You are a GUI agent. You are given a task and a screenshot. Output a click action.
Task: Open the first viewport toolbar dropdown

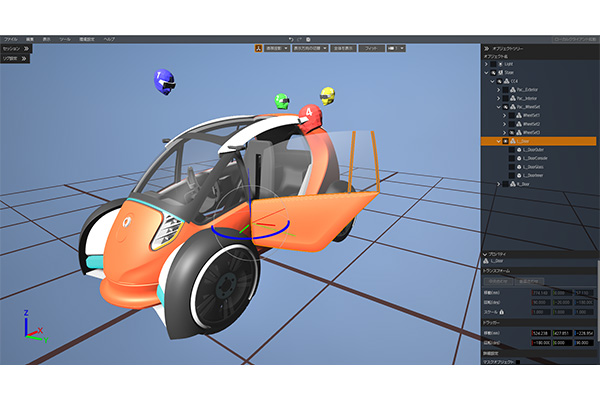[277, 48]
